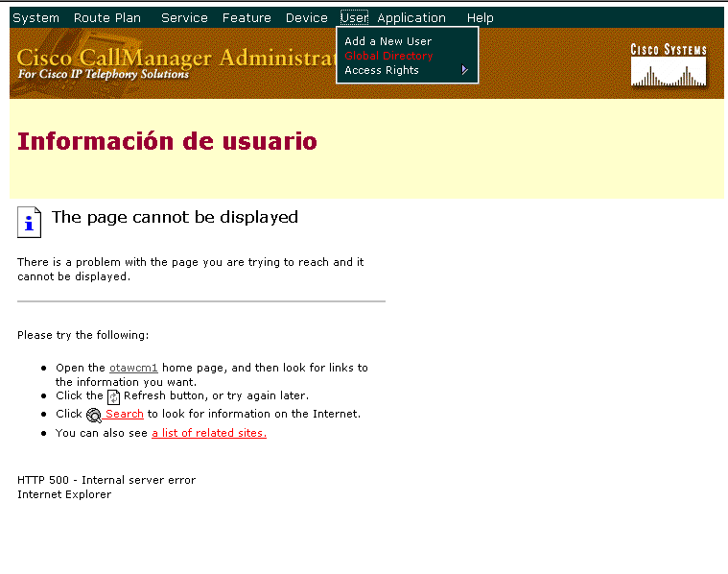The width and height of the screenshot is (728, 574).
Task: Click the Cisco CallManager Administration banner title
Action: (176, 58)
